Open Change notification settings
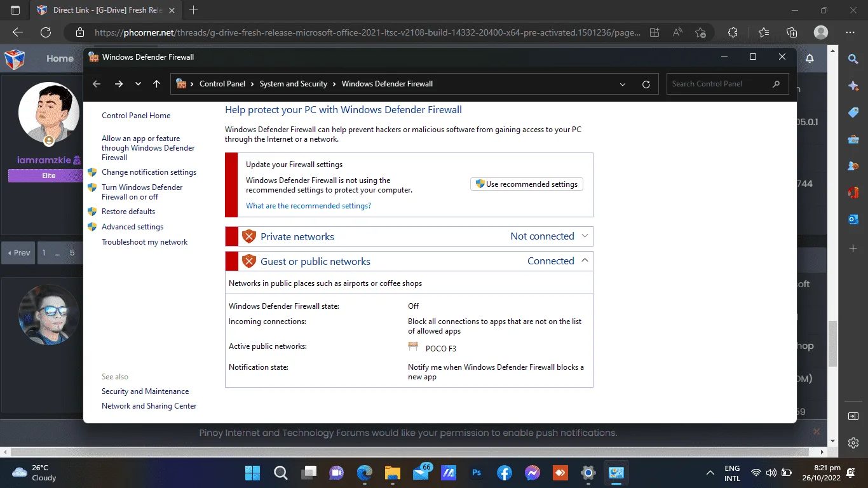868x488 pixels. [x=149, y=172]
